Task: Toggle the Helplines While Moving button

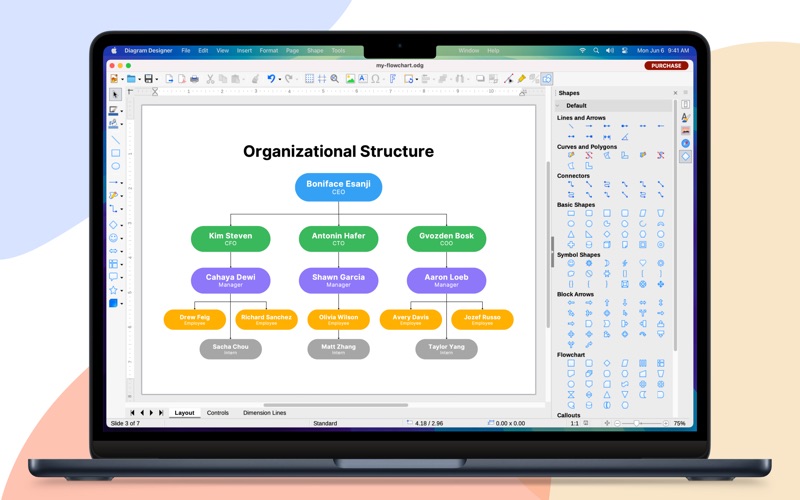Action: pyautogui.click(x=322, y=79)
